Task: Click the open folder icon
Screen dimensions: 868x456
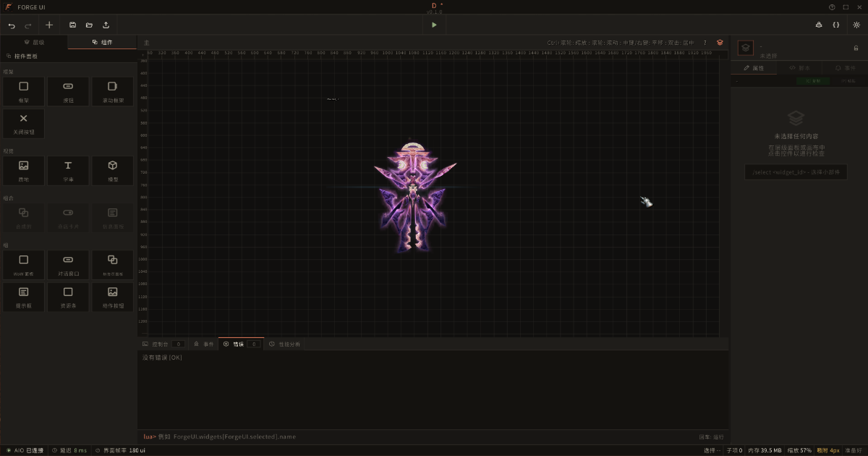Action: point(89,25)
